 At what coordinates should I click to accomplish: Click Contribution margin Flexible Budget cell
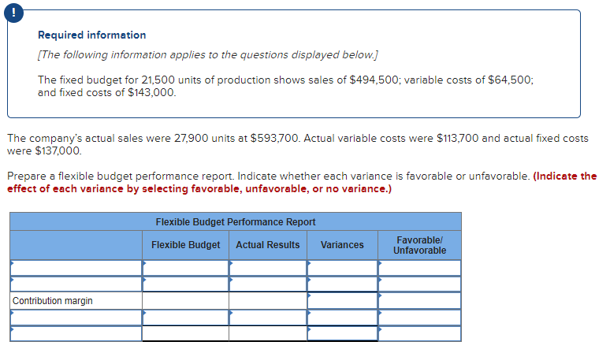pyautogui.click(x=185, y=301)
